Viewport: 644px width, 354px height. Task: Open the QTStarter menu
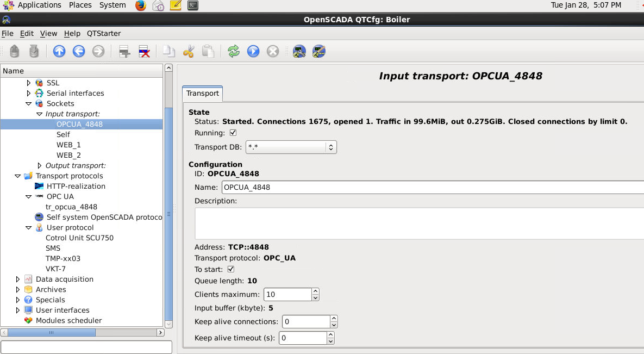tap(104, 33)
